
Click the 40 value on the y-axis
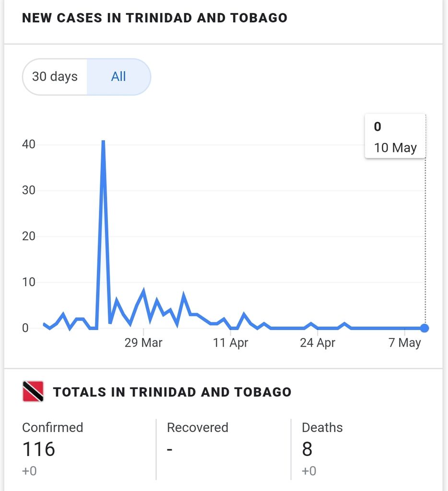(28, 144)
